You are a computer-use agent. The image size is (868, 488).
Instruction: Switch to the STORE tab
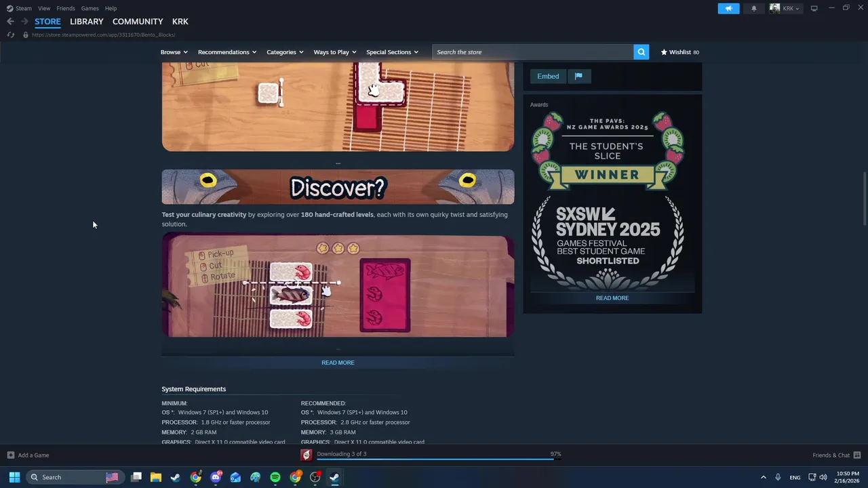click(x=47, y=22)
